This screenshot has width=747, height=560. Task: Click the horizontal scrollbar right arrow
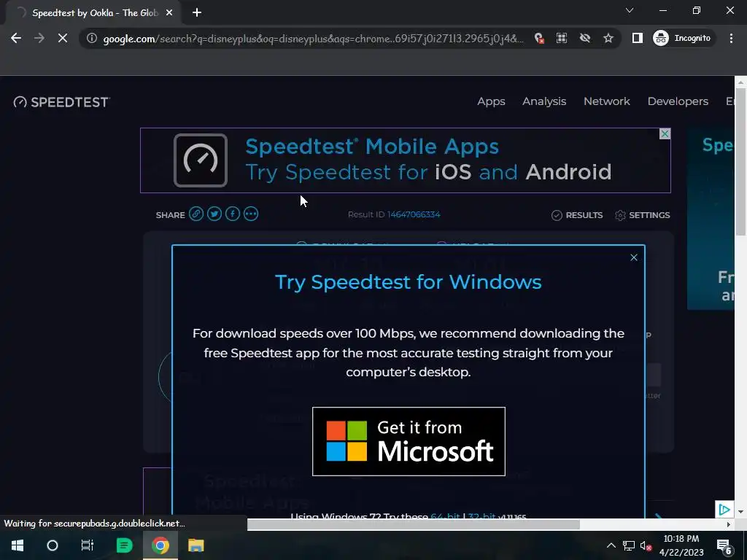729,525
